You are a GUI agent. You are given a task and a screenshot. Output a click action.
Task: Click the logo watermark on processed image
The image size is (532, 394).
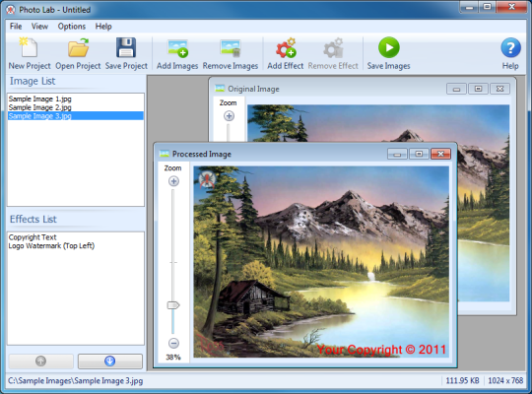pos(207,179)
